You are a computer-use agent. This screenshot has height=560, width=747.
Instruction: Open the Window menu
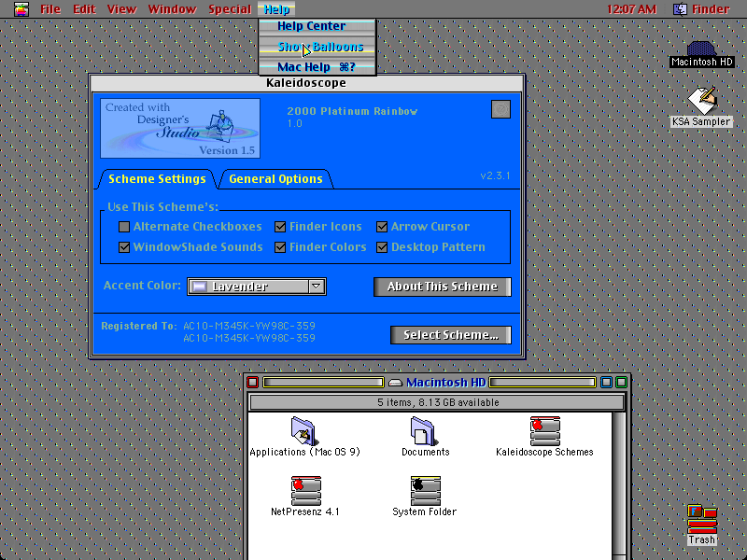pos(172,9)
